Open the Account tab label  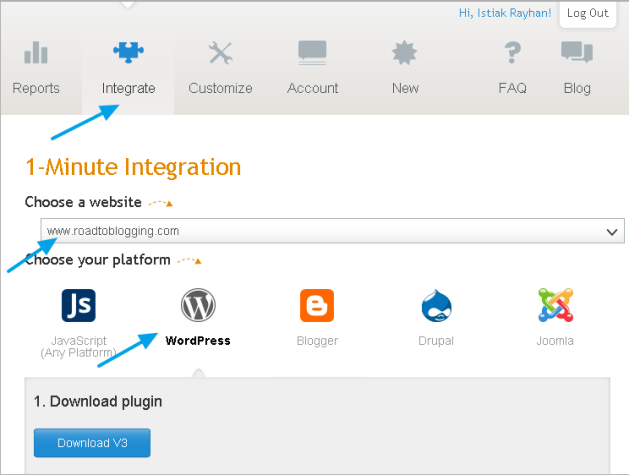tap(312, 88)
